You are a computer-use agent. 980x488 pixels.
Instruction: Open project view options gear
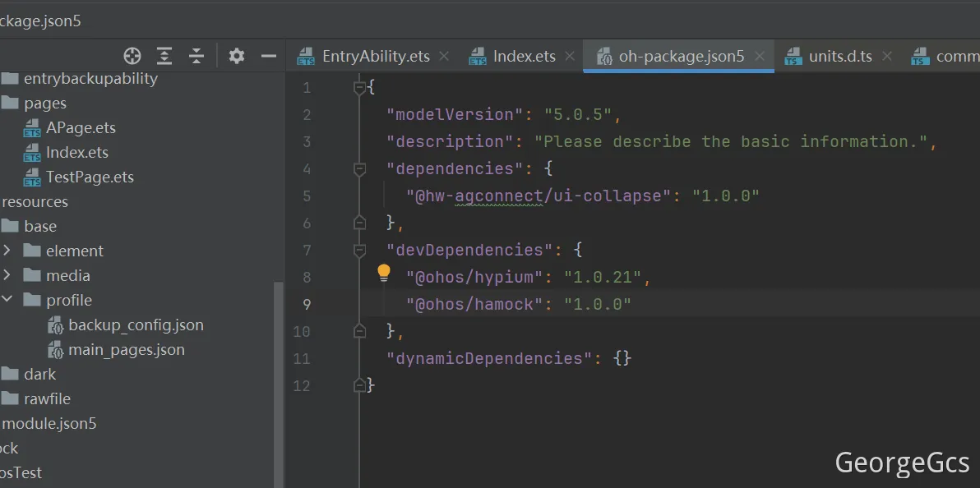point(236,56)
